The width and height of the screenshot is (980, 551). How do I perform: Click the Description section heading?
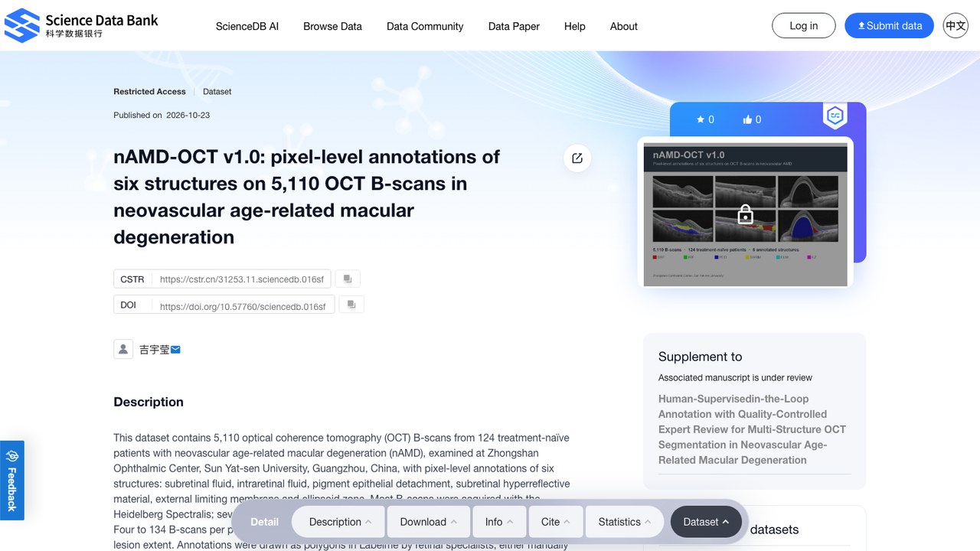pos(149,402)
